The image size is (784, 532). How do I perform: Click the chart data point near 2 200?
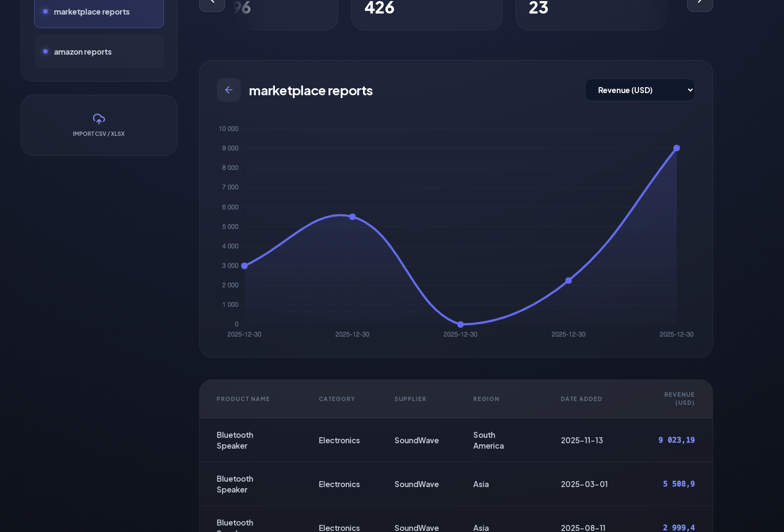click(x=569, y=280)
